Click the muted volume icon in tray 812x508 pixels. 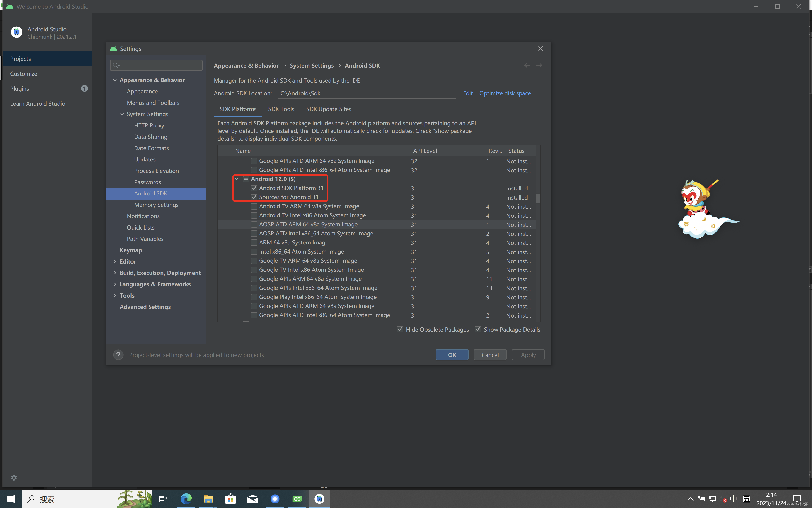(723, 499)
